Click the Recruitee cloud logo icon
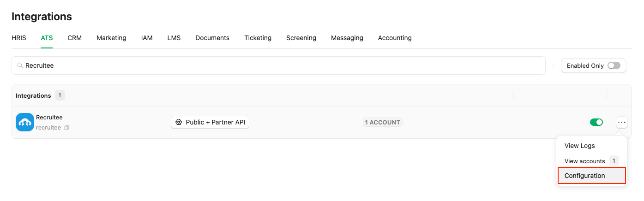The width and height of the screenshot is (644, 201). 25,122
